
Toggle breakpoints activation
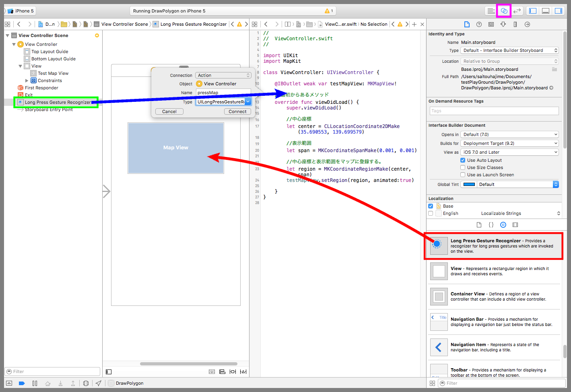pyautogui.click(x=22, y=383)
